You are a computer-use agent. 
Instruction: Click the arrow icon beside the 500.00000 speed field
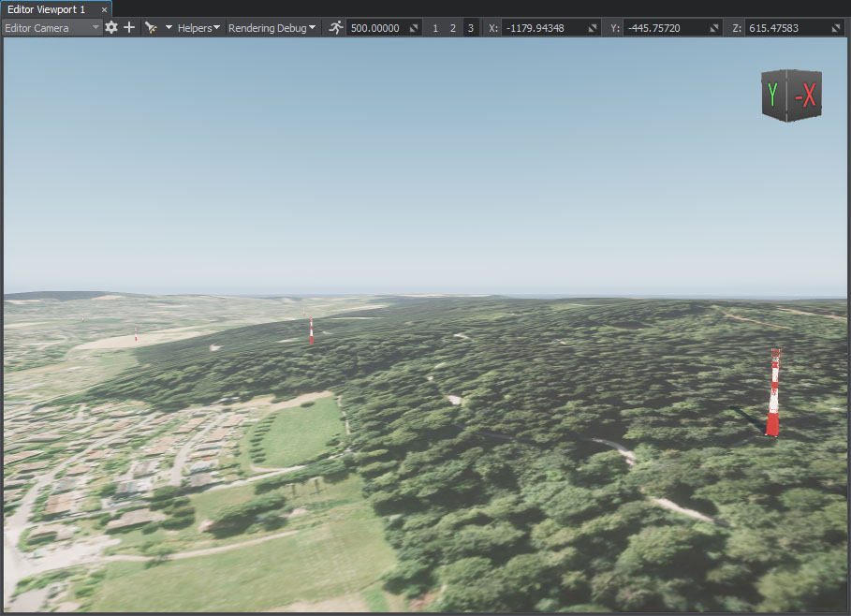(x=414, y=28)
